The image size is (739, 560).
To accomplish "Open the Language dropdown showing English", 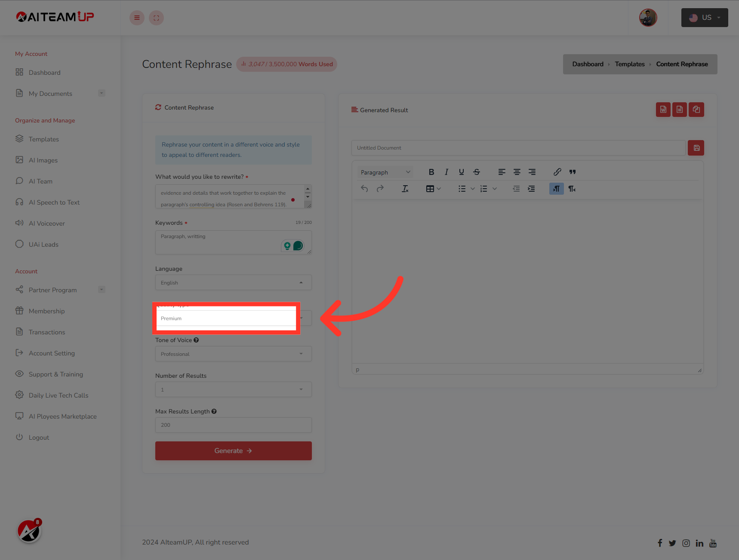I will pyautogui.click(x=234, y=282).
